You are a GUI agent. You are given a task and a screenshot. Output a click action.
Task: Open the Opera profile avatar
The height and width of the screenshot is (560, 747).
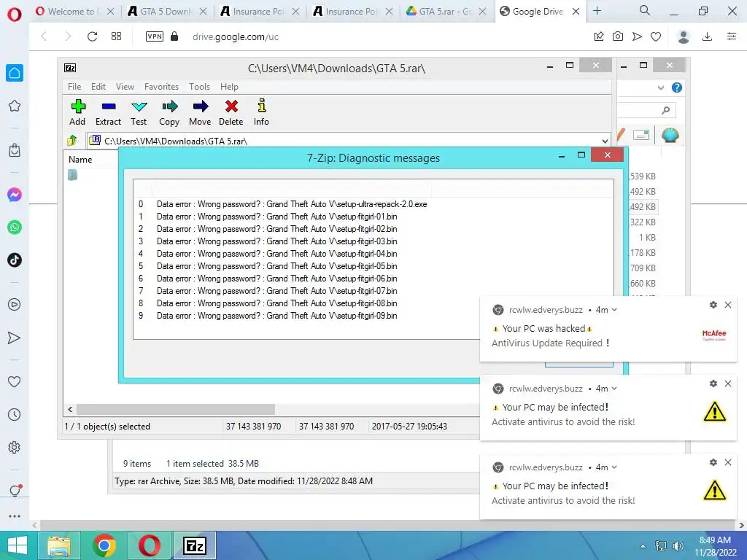coord(684,36)
